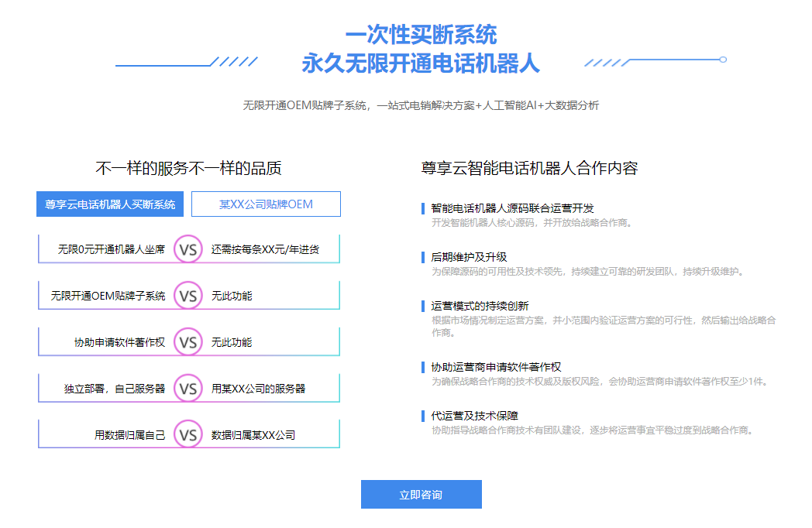This screenshot has width=812, height=528.
Task: Click title 代运营及技术保障
Action: [474, 416]
